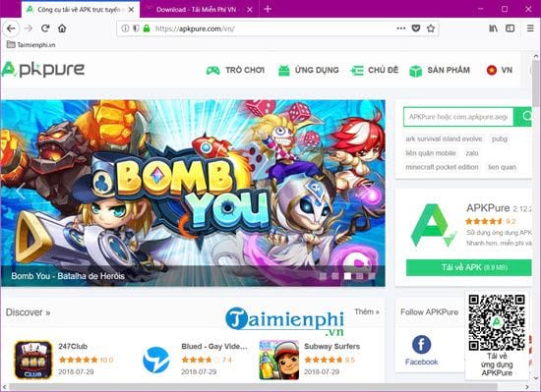
Task: Open the Subway Surfers title link
Action: point(331,346)
